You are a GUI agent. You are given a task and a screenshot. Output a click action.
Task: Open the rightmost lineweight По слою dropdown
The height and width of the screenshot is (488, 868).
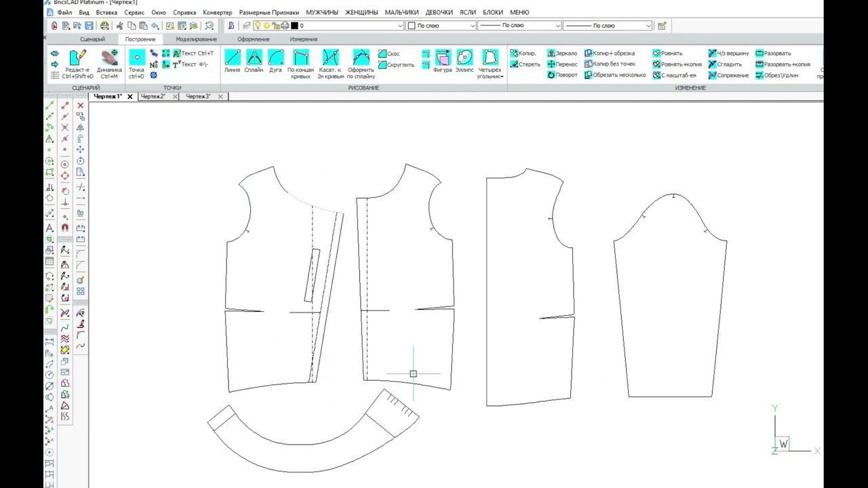608,26
